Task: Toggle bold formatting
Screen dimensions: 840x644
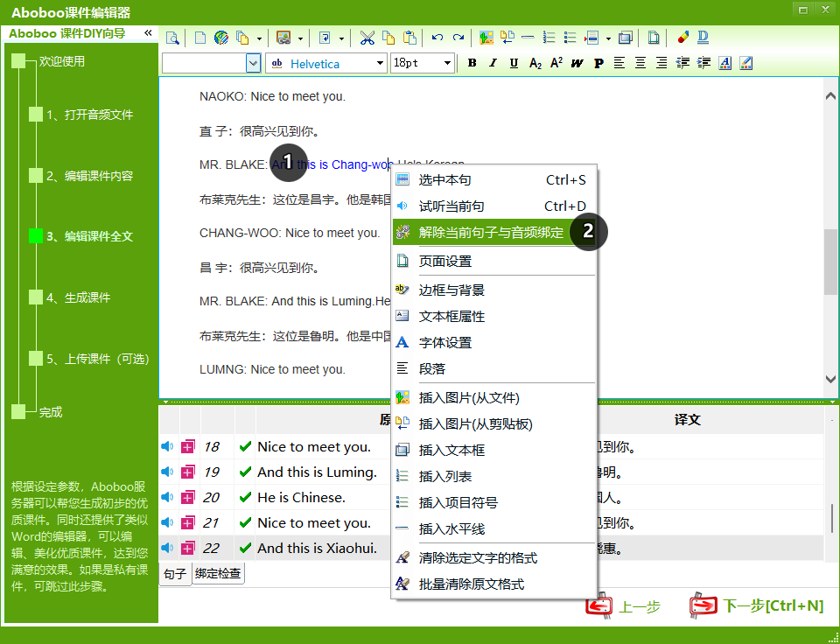Action: pos(472,63)
